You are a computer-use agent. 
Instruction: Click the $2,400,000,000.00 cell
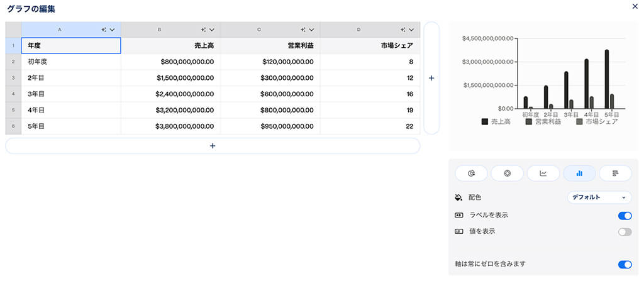pyautogui.click(x=171, y=94)
